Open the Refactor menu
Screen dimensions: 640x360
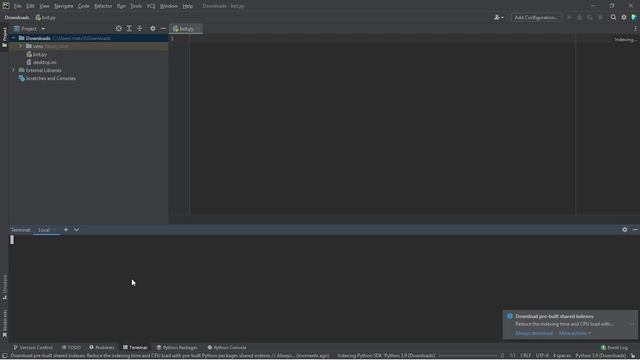[x=103, y=6]
